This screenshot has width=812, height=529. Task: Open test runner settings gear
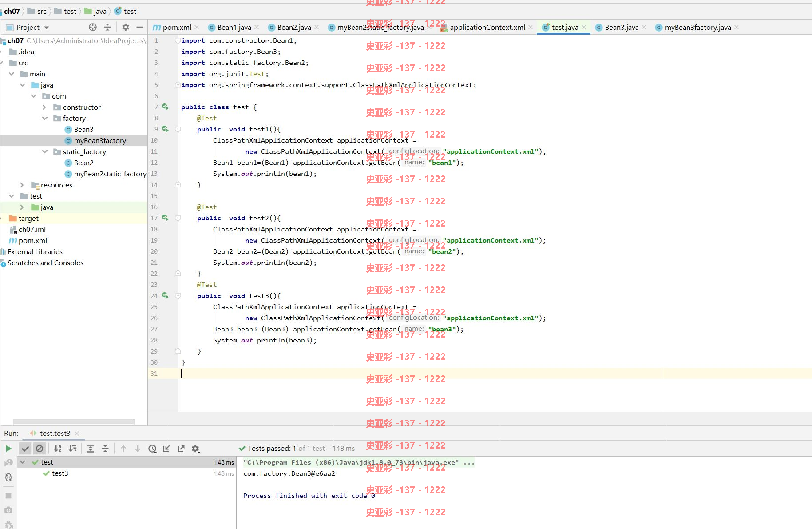click(x=196, y=449)
